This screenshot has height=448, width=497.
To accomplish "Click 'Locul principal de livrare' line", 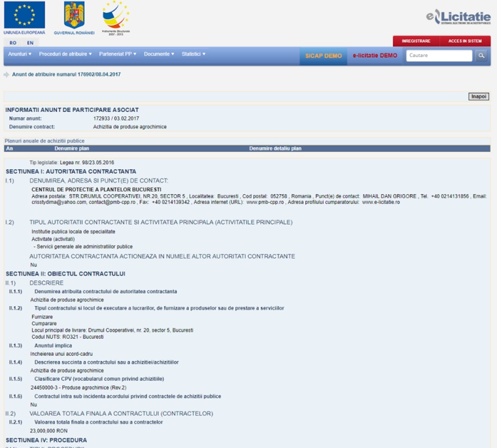I will (x=112, y=330).
